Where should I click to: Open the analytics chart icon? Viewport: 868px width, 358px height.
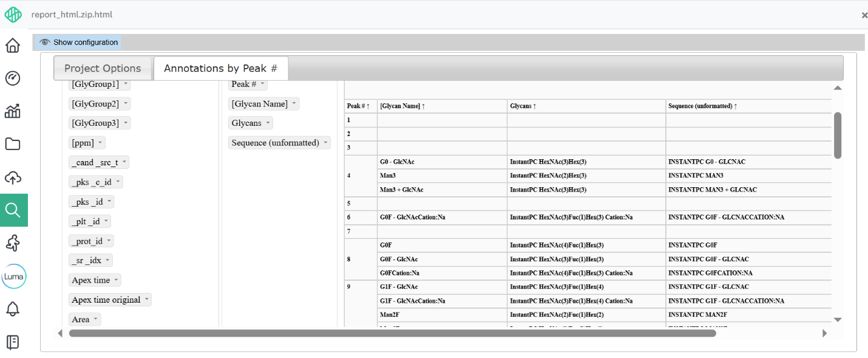13,111
